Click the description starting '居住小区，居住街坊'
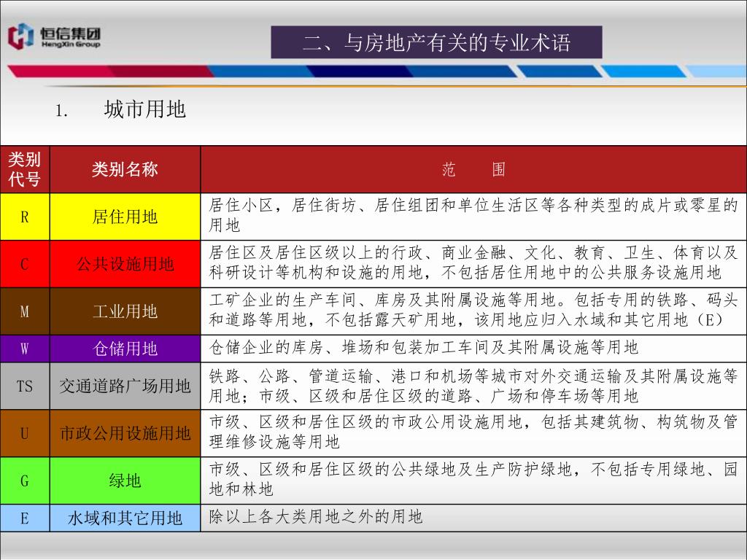Viewport: 747px width, 560px height. click(x=473, y=215)
